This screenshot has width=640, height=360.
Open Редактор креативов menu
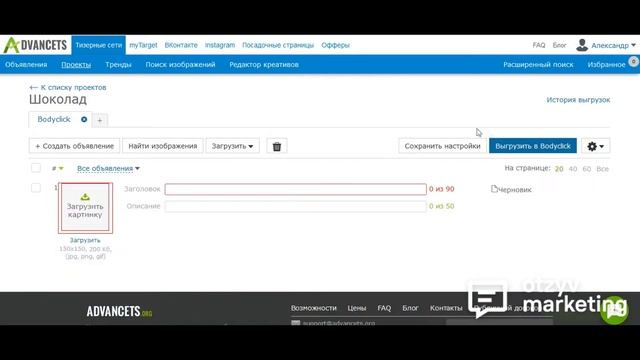(264, 64)
